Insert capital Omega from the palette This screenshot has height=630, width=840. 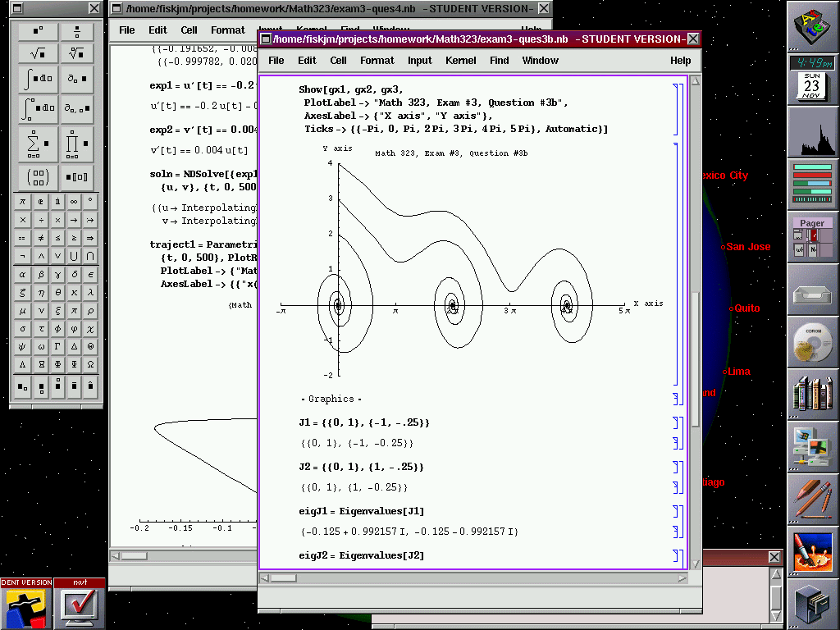point(91,364)
